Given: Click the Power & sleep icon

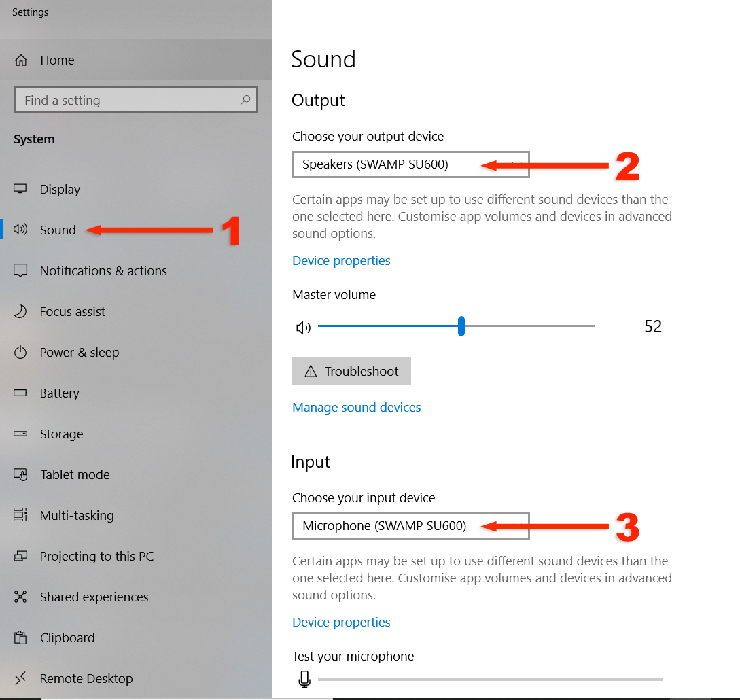Looking at the screenshot, I should click(x=20, y=352).
